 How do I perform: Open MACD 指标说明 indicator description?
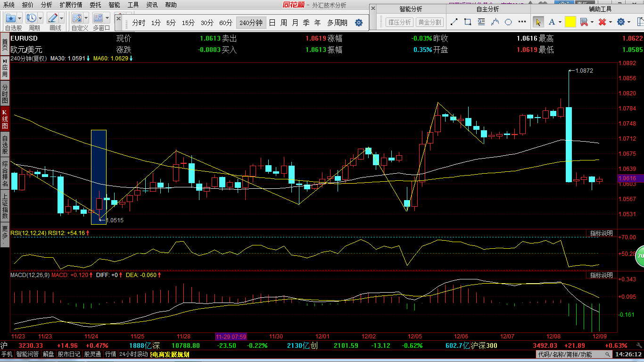602,275
